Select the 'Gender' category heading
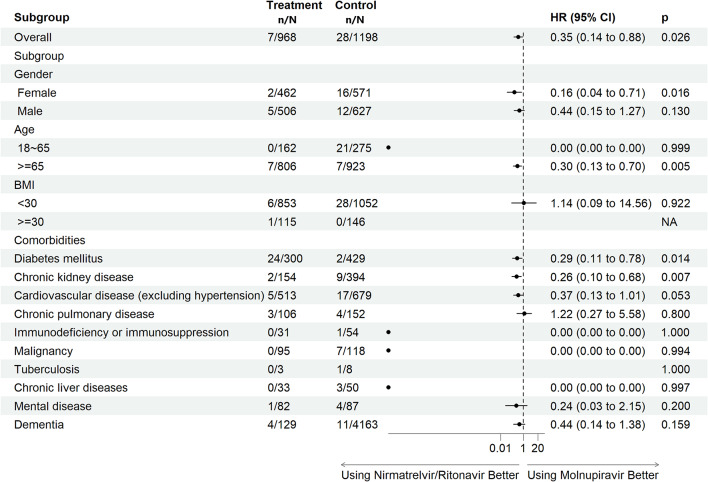 click(33, 74)
